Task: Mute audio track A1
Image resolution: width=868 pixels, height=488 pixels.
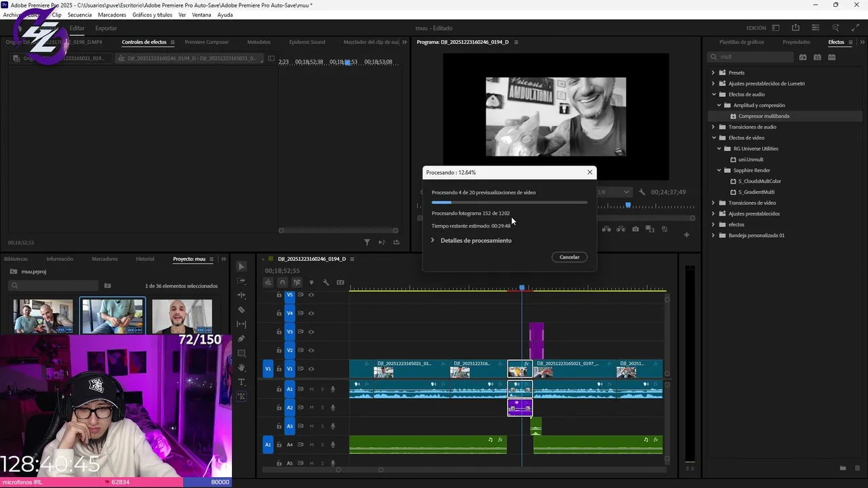Action: click(x=311, y=389)
